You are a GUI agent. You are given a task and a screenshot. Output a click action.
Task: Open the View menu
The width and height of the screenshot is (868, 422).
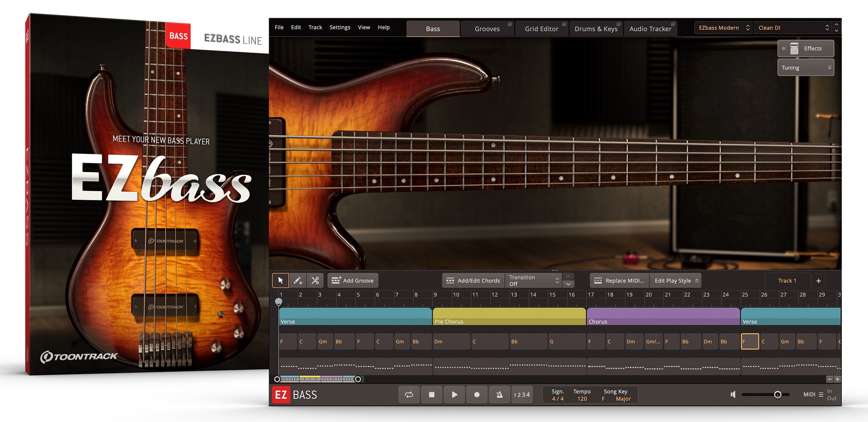point(364,27)
